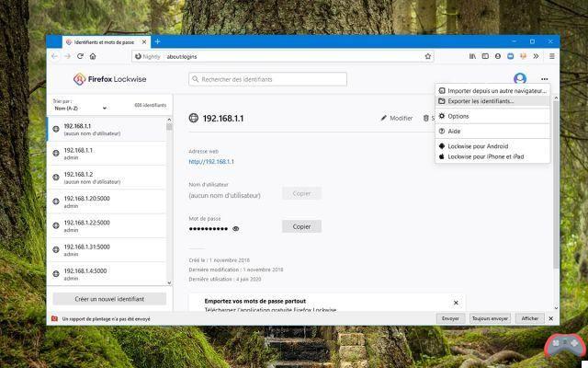The height and width of the screenshot is (368, 588).
Task: Open a new tab with the plus button
Action: pos(157,41)
